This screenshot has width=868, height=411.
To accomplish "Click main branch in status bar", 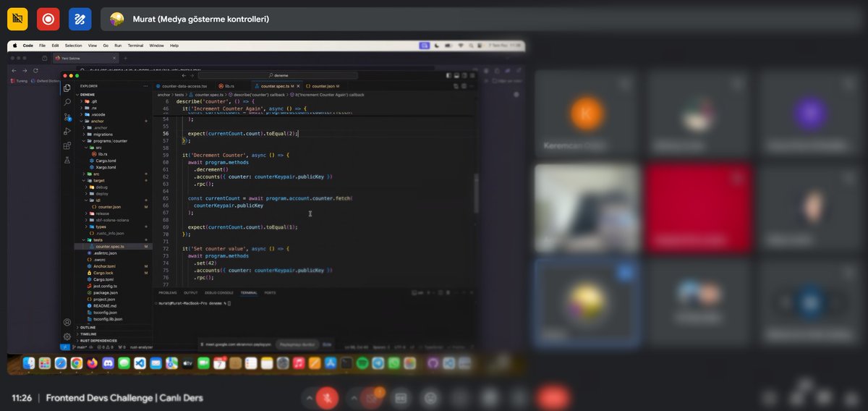I will point(80,347).
